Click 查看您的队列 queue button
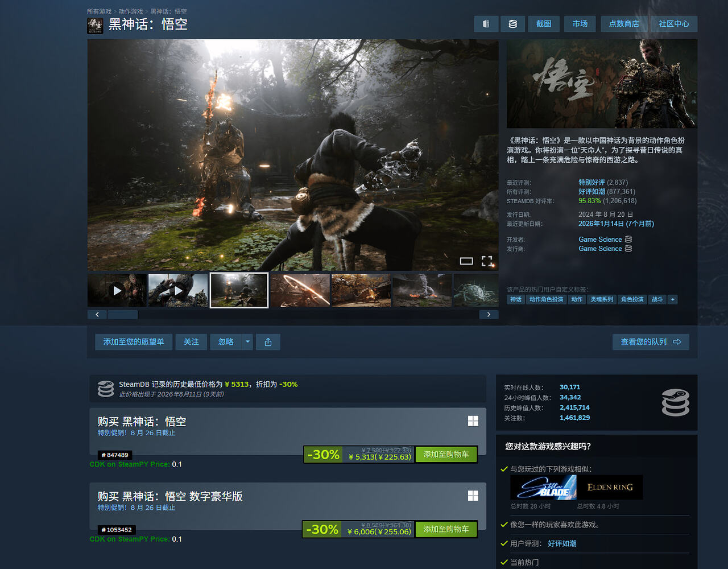728x569 pixels. point(651,342)
